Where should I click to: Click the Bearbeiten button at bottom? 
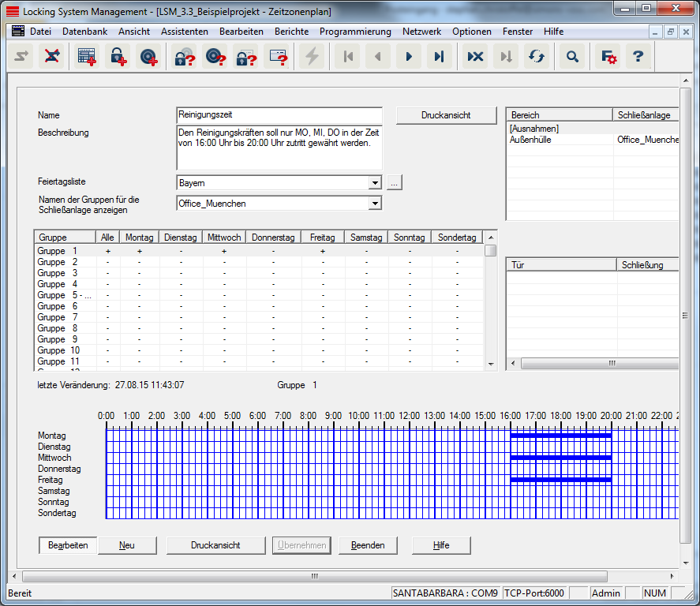coord(67,545)
